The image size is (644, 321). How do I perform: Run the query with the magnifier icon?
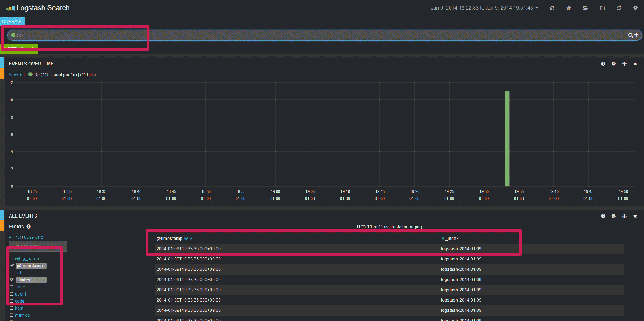[x=631, y=35]
